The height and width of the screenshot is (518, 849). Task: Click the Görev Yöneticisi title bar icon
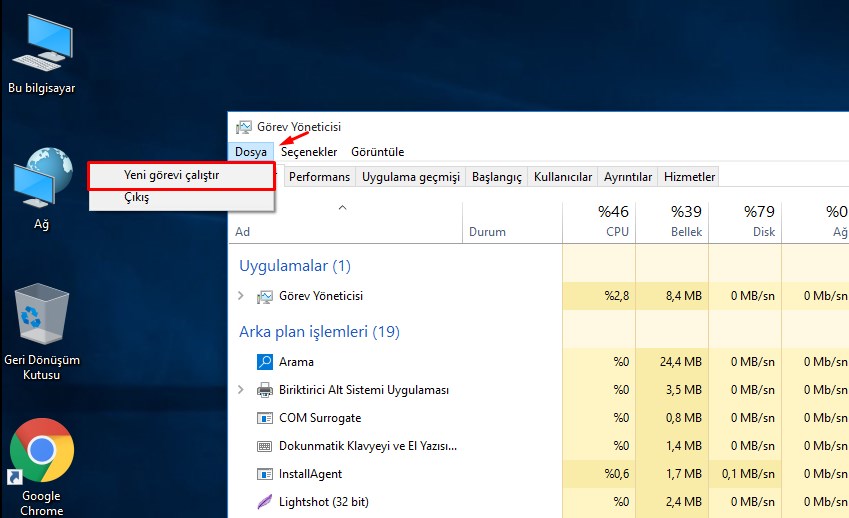pos(243,127)
